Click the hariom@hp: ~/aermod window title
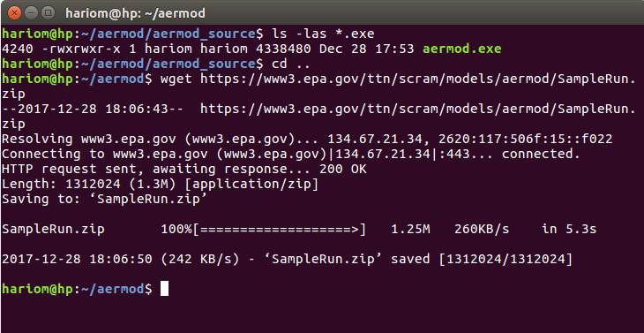 pyautogui.click(x=135, y=13)
